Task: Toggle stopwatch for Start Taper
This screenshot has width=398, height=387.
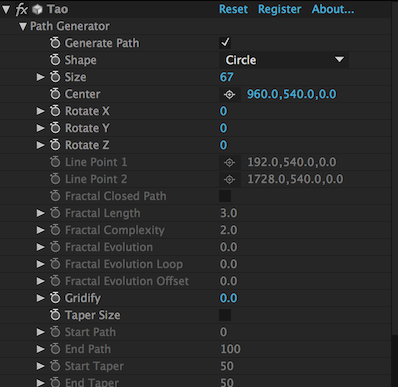Action: [x=55, y=366]
